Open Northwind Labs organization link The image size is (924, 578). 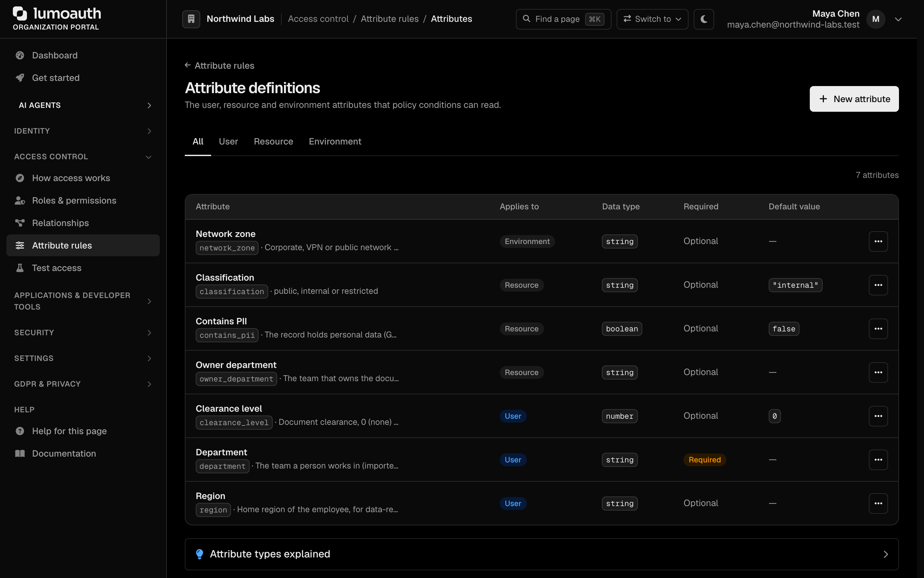(240, 19)
